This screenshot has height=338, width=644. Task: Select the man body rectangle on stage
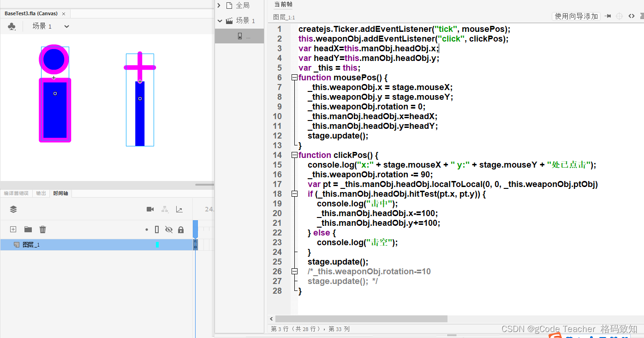pyautogui.click(x=55, y=110)
